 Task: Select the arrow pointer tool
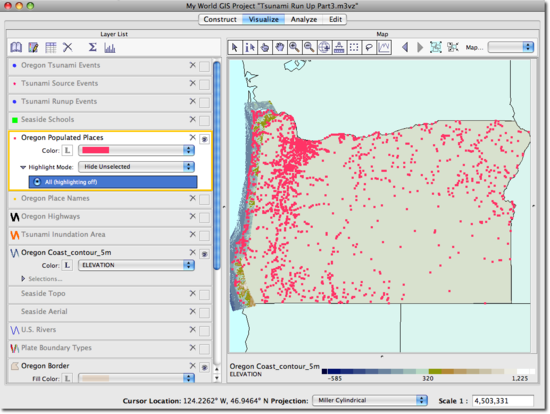coord(235,47)
